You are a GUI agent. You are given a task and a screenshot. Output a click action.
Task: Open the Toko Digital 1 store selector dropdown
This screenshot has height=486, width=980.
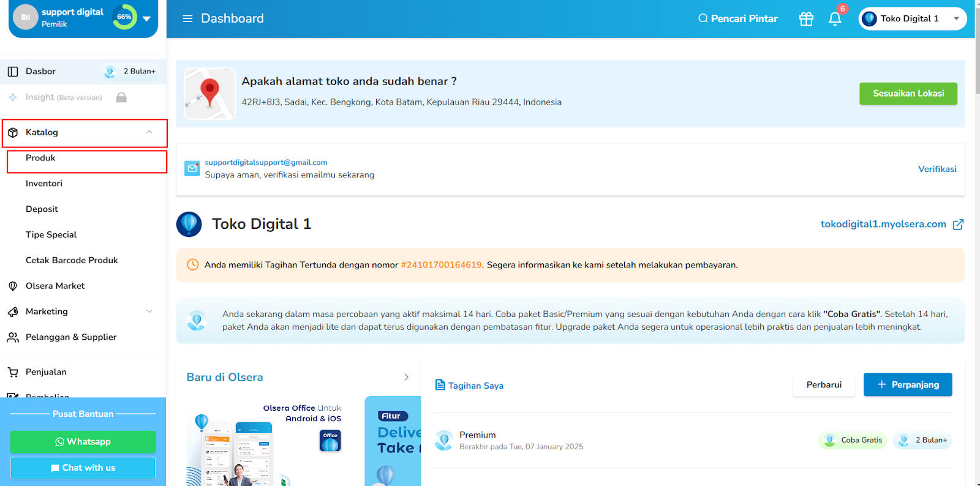tap(913, 19)
